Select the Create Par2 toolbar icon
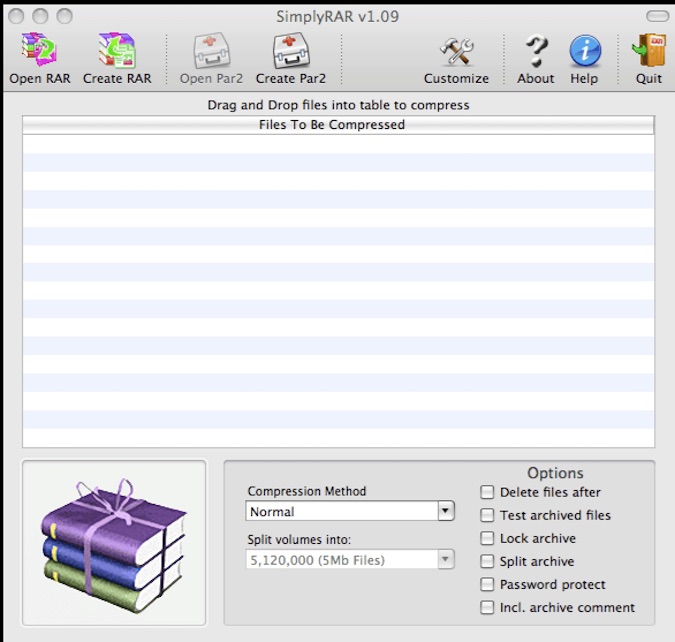Screen dimensions: 675x642 [290, 51]
